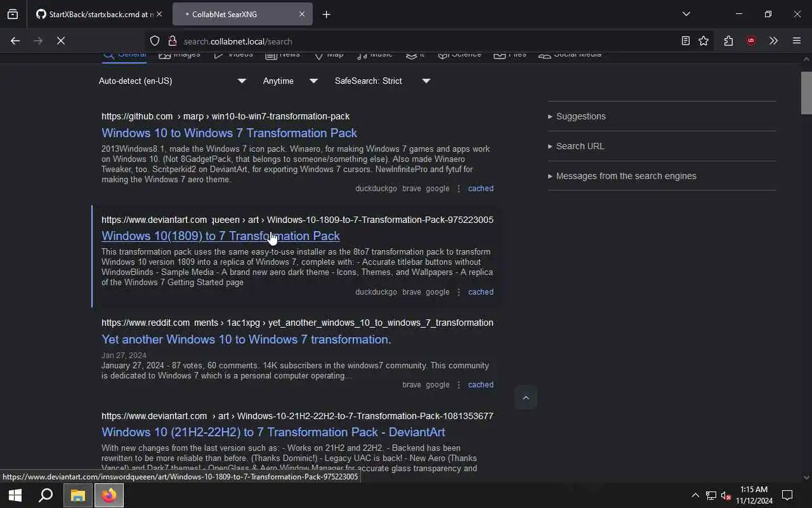Screen dimensions: 812x508
Task: Close the CollabNet SearXNG tab
Action: pos(302,14)
